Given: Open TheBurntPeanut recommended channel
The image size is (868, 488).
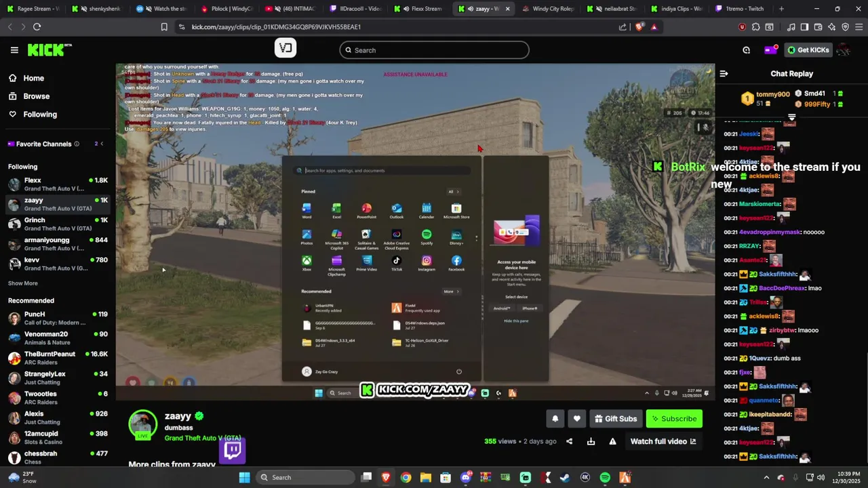Looking at the screenshot, I should [x=58, y=358].
